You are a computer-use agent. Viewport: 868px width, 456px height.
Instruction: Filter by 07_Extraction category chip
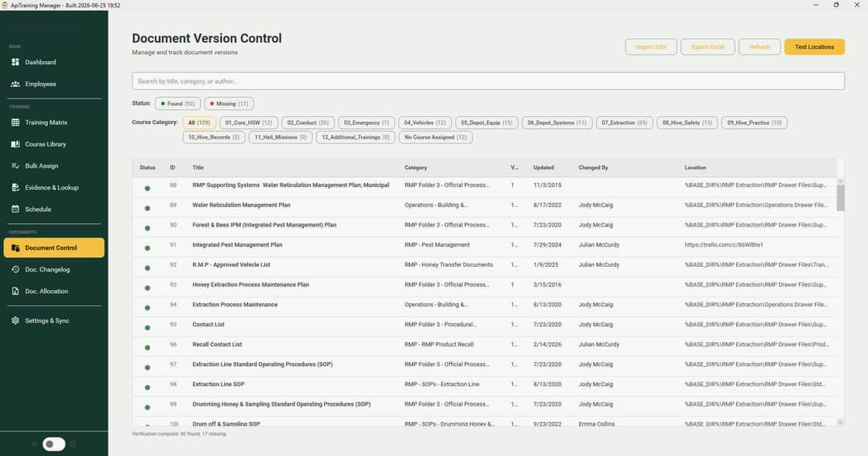(625, 123)
